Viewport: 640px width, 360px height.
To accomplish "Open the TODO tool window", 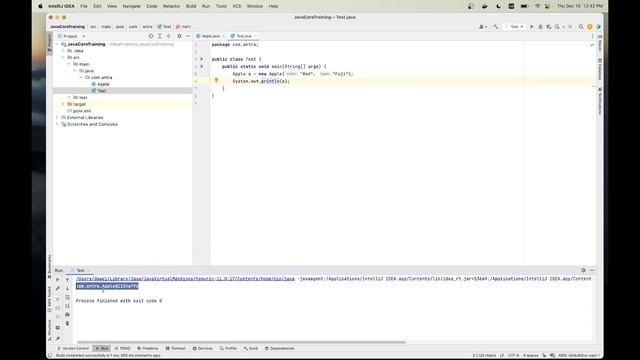I will point(122,348).
